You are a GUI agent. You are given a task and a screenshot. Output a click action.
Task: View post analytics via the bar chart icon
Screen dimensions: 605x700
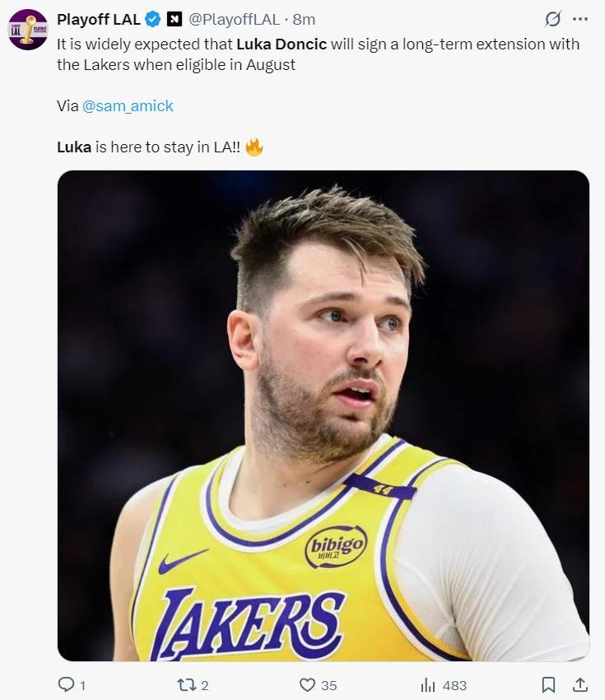[428, 684]
